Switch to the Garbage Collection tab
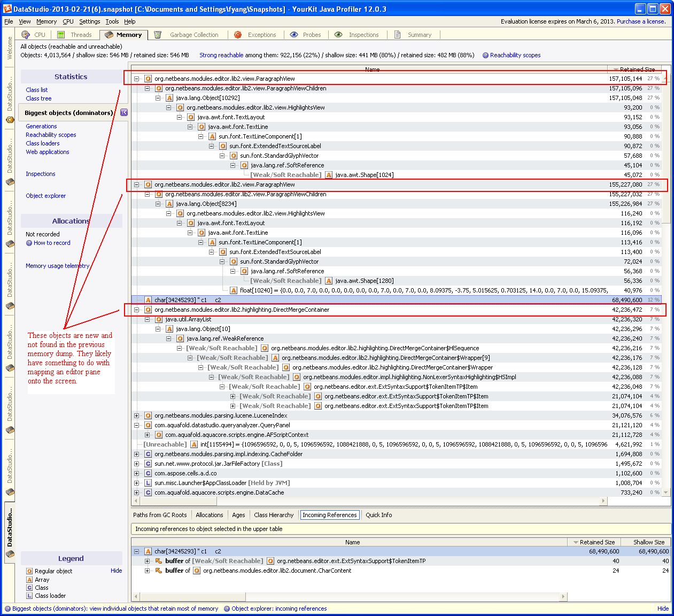The image size is (674, 616). [x=187, y=35]
